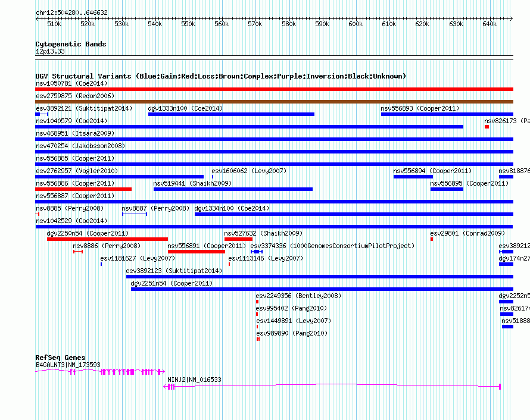Click the nsv556895 (Cooper2011) label
The height and width of the screenshot is (420, 530).
469,183
